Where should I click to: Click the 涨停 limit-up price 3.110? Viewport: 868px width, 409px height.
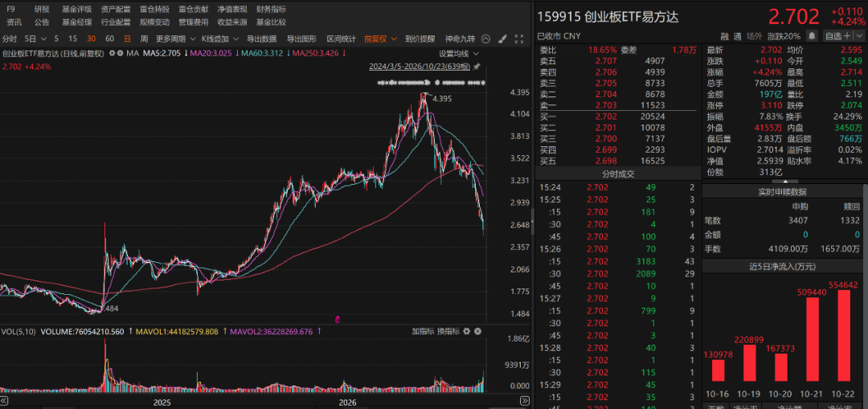(772, 104)
